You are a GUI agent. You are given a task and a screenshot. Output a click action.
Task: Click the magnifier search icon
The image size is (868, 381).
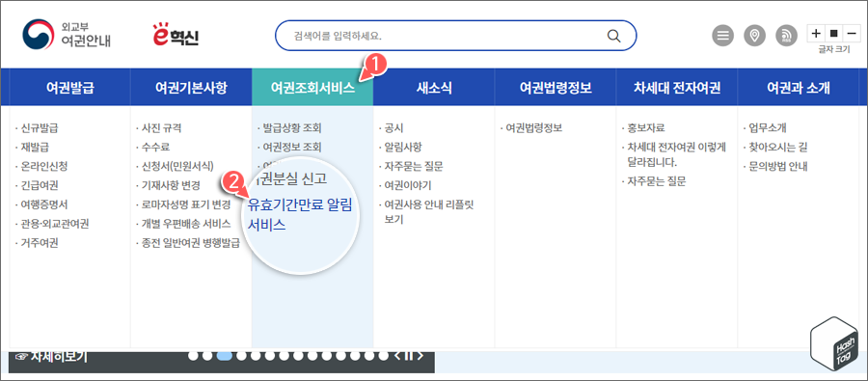[614, 36]
